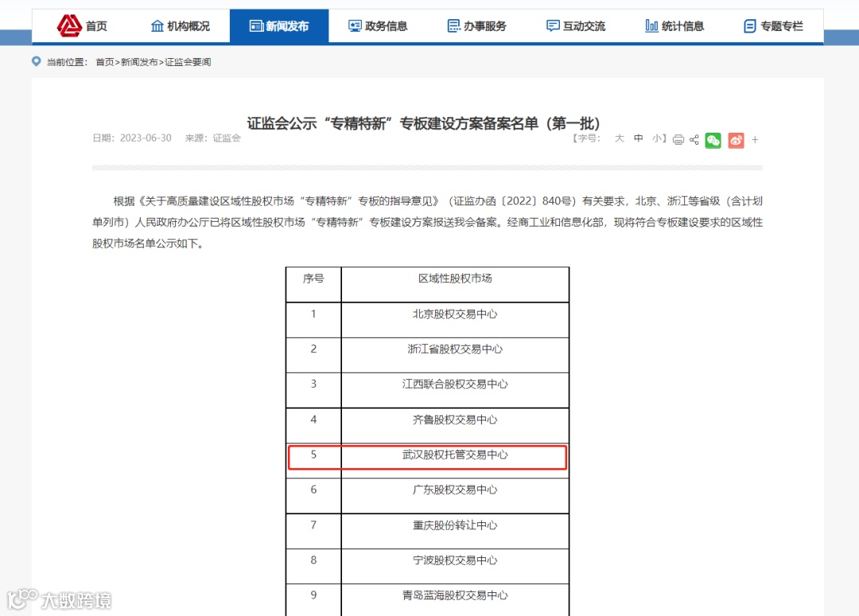Image resolution: width=859 pixels, height=616 pixels.
Task: Open the 机构概况 menu item
Action: click(189, 25)
